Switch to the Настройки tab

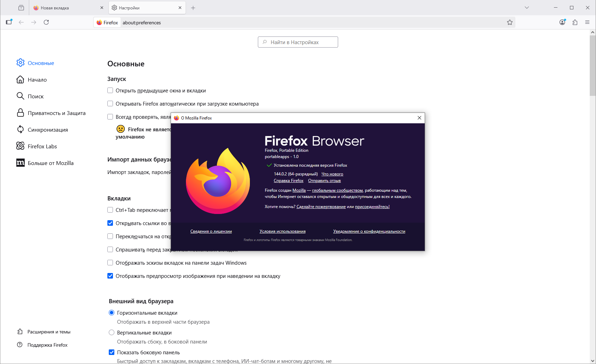click(147, 8)
